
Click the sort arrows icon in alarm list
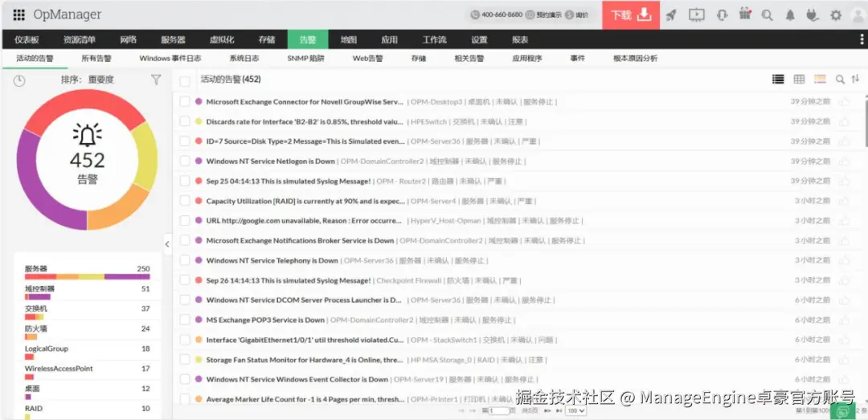click(x=855, y=80)
